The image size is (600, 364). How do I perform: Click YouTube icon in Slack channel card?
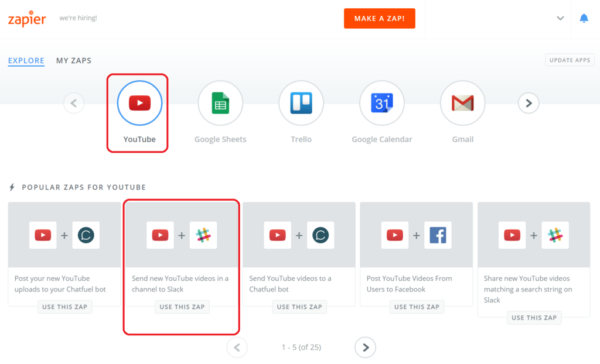pos(161,235)
